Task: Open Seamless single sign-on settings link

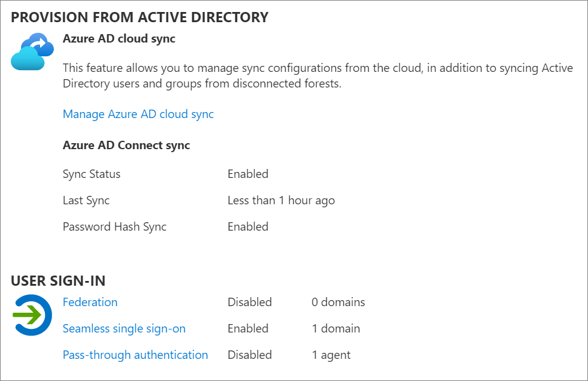Action: pyautogui.click(x=124, y=328)
